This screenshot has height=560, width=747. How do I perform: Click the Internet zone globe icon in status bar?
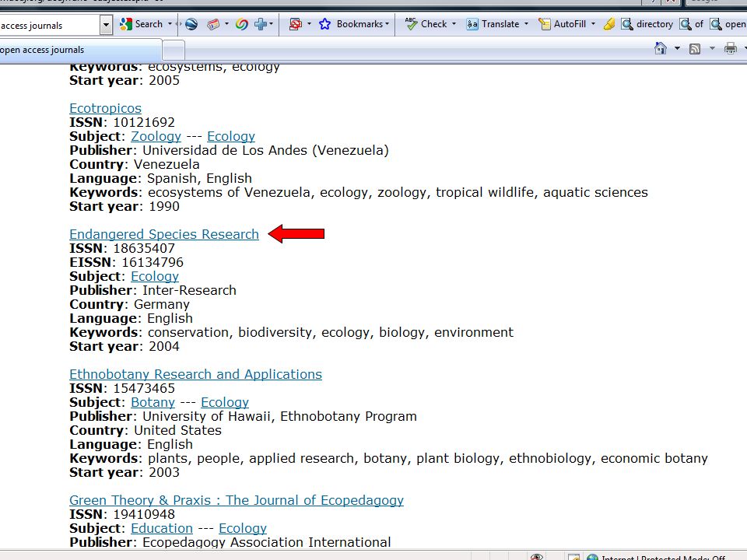coord(592,557)
